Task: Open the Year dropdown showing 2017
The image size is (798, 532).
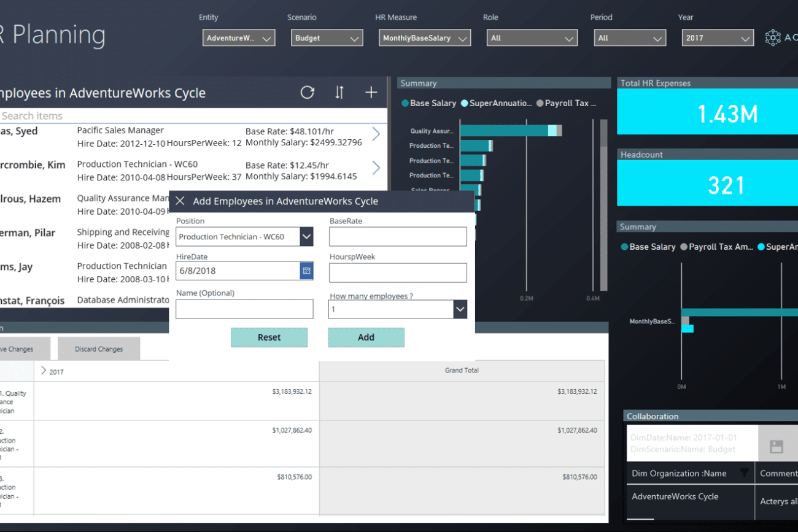Action: point(718,38)
